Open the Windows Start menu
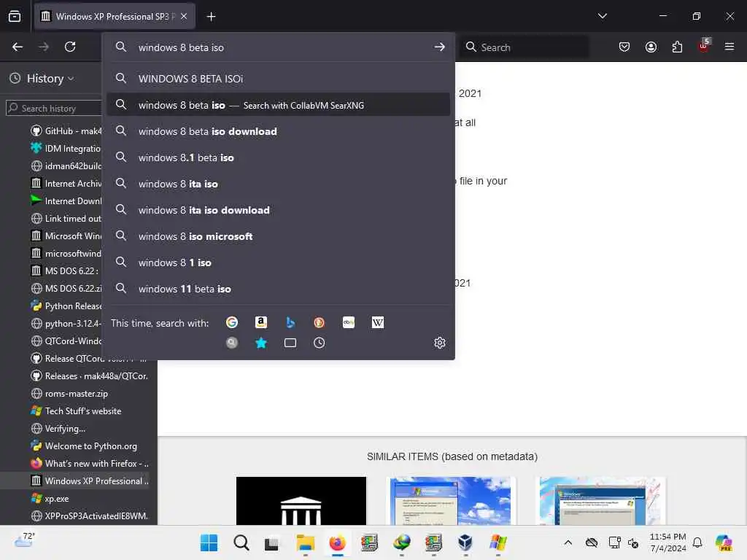The image size is (747, 560). [x=209, y=542]
